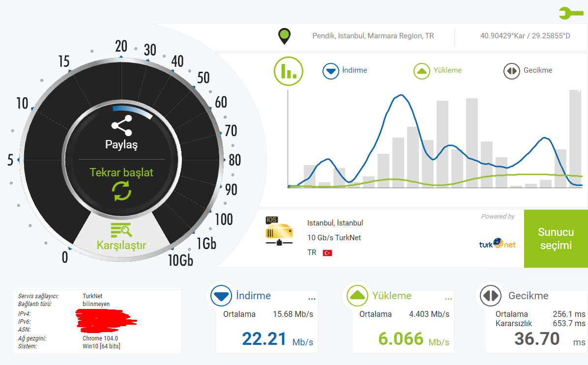
Task: Open the İndirme result options dots
Action: (312, 299)
